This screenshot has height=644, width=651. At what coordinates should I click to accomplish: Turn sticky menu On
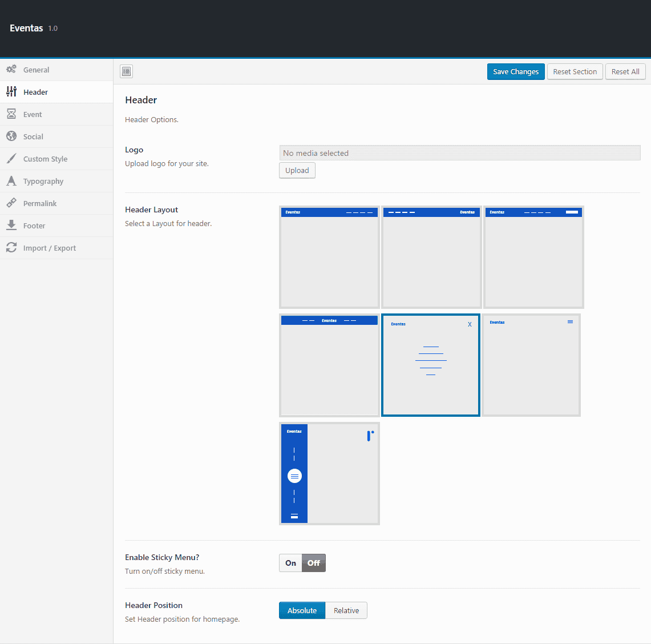[290, 563]
